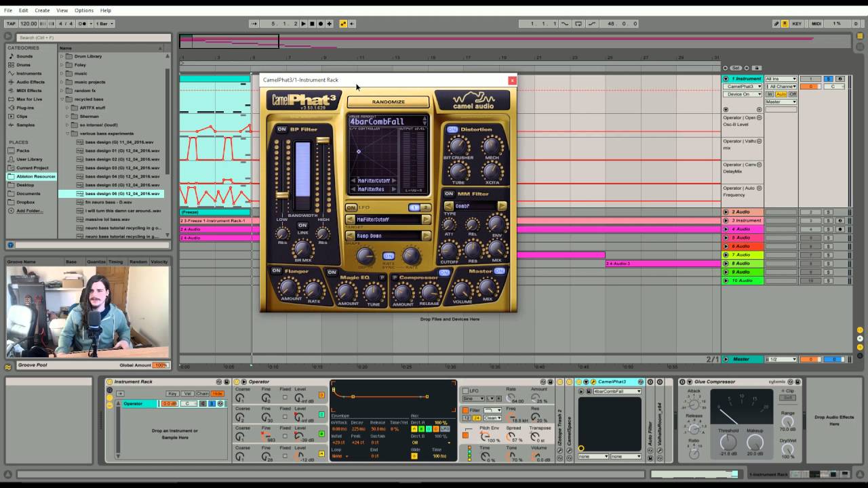Select massive lol bass.wav file

pos(106,220)
